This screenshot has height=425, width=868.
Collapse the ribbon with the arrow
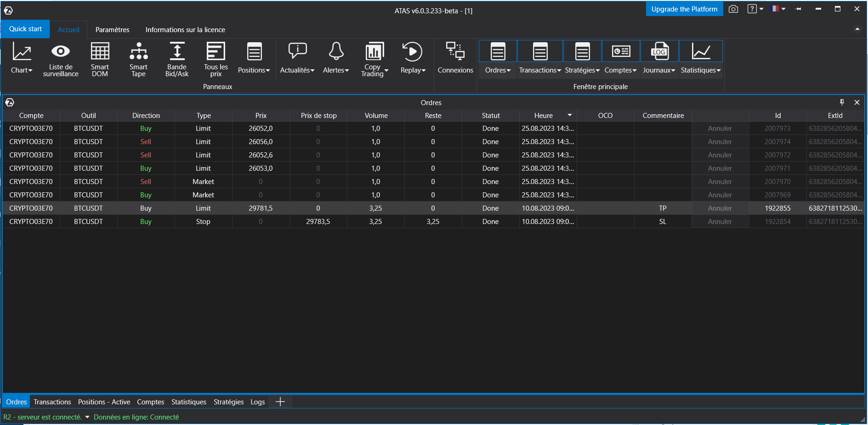(x=857, y=29)
